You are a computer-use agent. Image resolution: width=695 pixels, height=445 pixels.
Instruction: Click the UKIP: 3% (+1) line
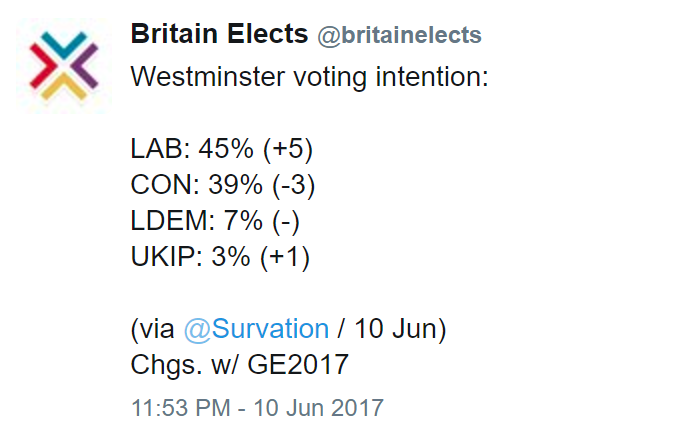point(220,257)
